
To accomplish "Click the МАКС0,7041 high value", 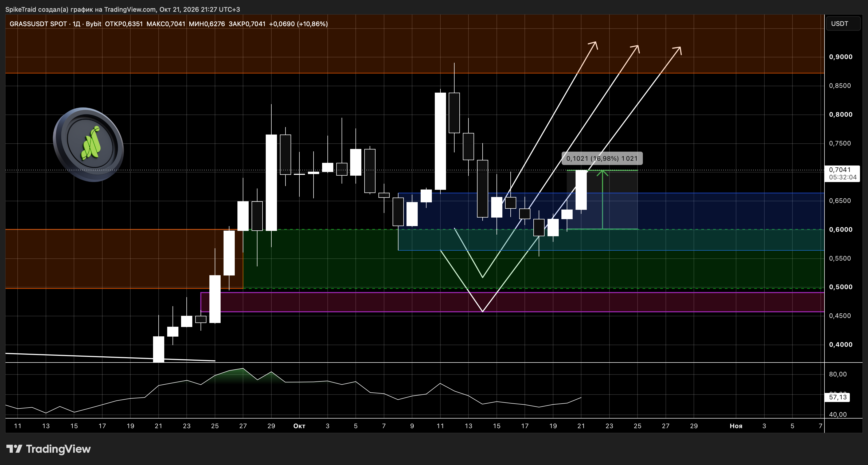I will click(166, 24).
